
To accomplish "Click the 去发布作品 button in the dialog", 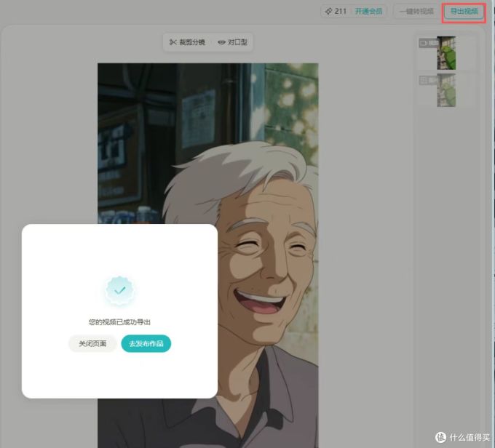I will [146, 343].
